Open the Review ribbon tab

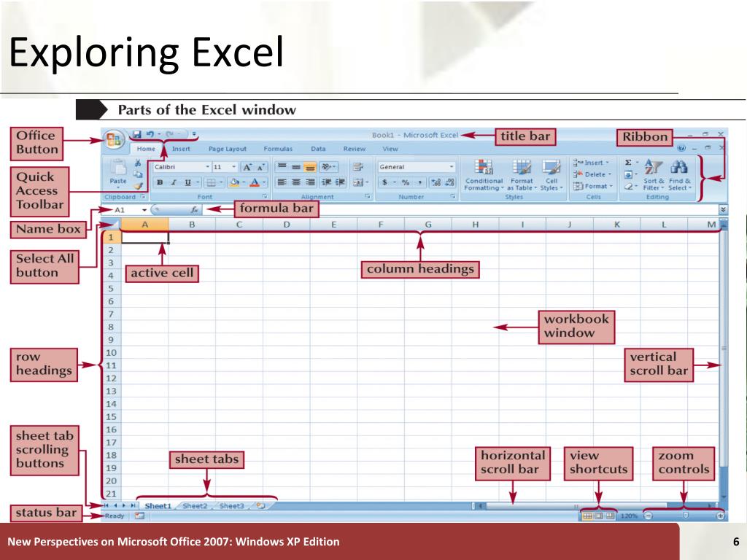[x=355, y=149]
